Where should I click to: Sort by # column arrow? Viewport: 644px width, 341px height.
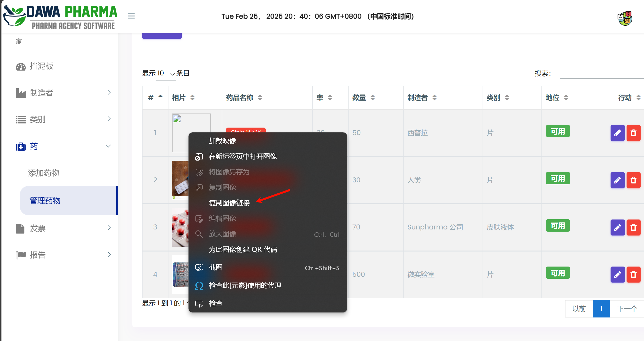(x=160, y=96)
